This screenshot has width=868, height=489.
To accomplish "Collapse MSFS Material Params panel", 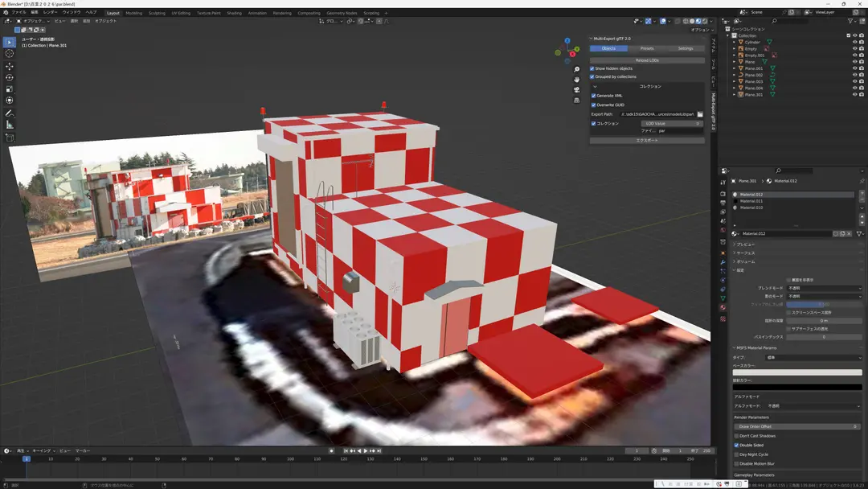I will [755, 347].
